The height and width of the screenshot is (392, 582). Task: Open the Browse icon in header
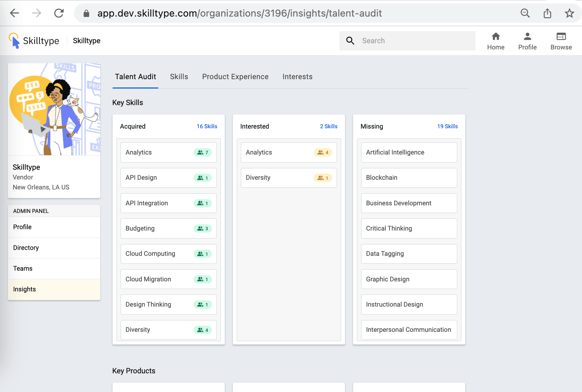(x=561, y=37)
